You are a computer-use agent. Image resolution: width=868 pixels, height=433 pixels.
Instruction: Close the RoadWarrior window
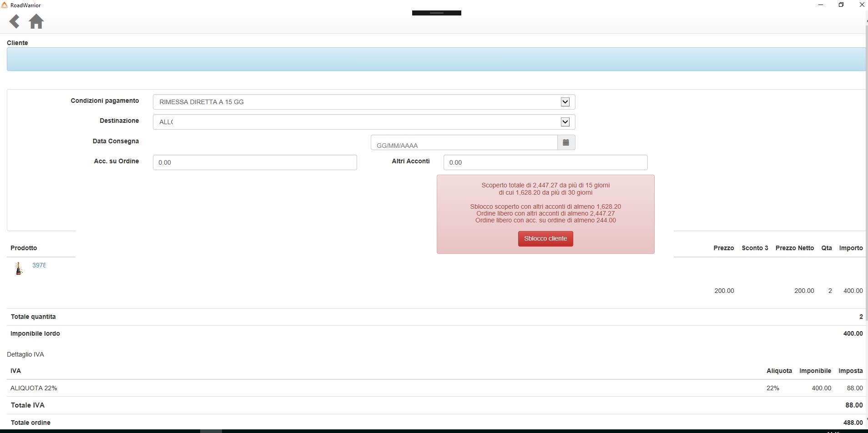[x=862, y=5]
